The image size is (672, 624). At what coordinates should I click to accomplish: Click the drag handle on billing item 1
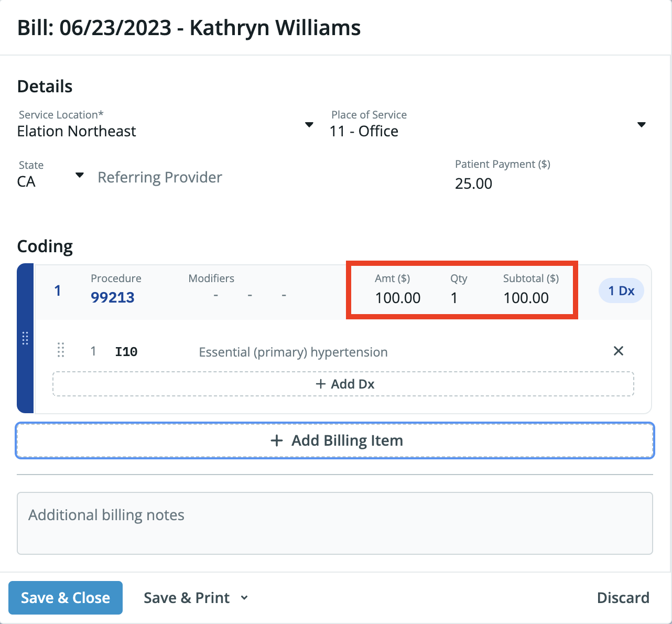coord(25,338)
